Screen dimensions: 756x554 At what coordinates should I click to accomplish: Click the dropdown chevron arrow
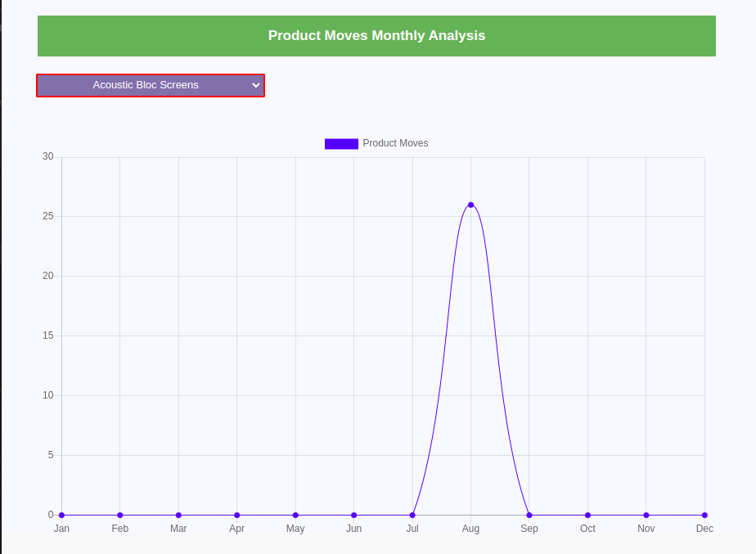tap(256, 85)
